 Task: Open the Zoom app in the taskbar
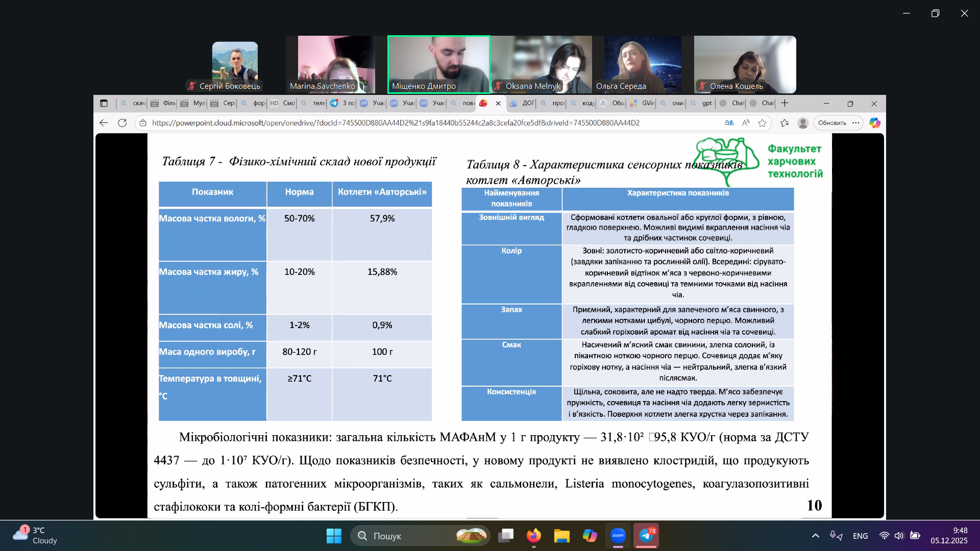pyautogui.click(x=618, y=536)
